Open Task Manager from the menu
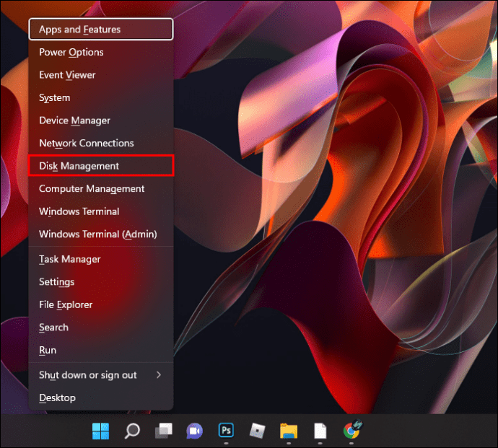The image size is (498, 448). point(101,259)
